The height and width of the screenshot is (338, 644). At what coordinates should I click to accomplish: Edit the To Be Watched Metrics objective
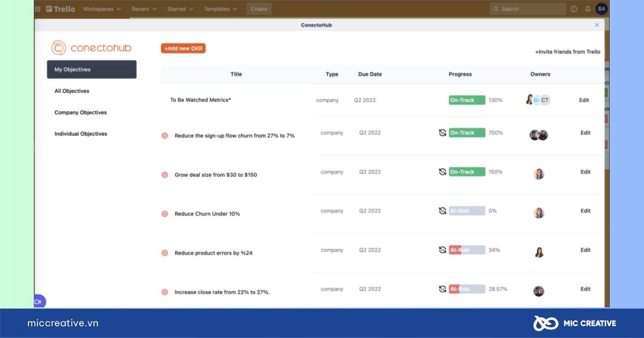point(584,100)
